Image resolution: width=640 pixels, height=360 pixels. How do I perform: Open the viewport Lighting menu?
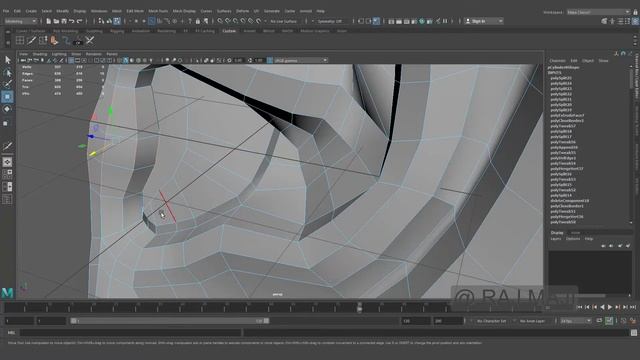(59, 54)
